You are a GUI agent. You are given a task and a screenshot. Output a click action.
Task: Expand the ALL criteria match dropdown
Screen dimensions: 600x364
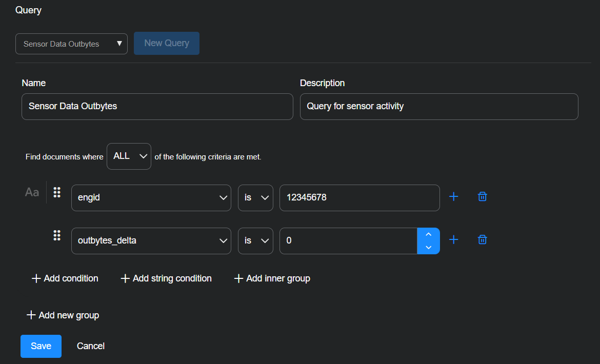point(129,156)
